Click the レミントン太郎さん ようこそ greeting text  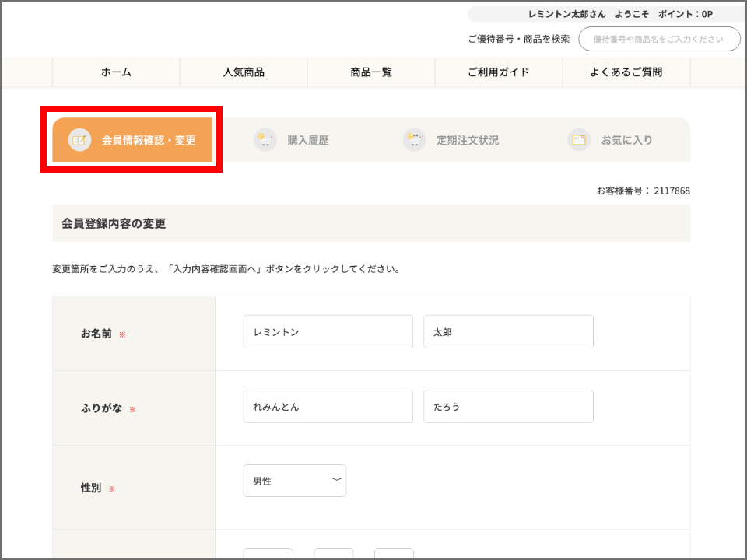tap(588, 14)
